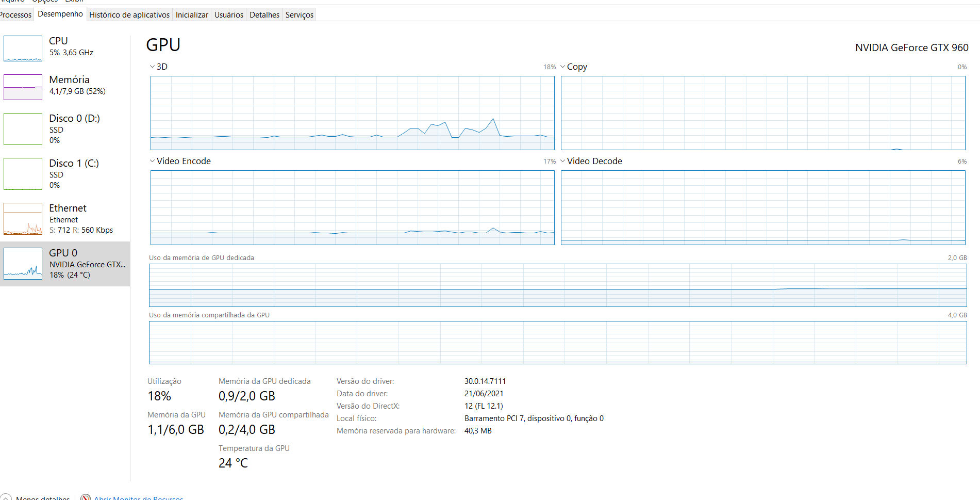Click the GPU heading text
Image resolution: width=980 pixels, height=500 pixels.
(163, 45)
